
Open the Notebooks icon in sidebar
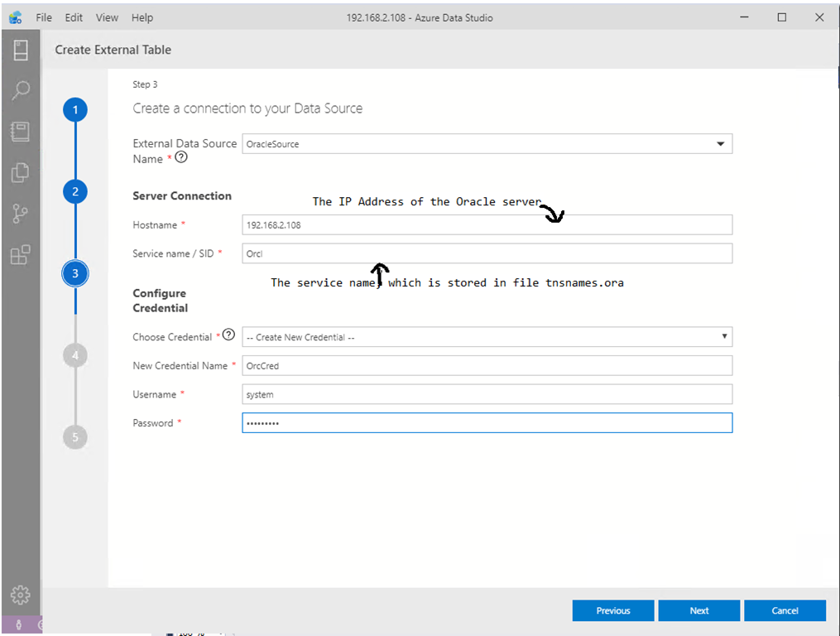coord(21,131)
